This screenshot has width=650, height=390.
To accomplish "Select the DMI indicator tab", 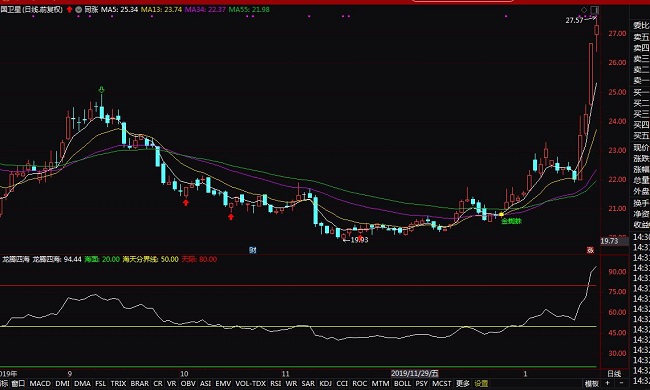I will click(x=62, y=384).
